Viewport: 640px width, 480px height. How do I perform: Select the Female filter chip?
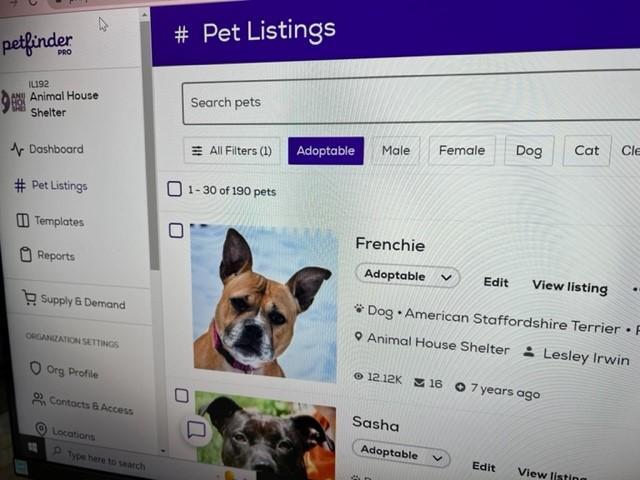point(462,151)
